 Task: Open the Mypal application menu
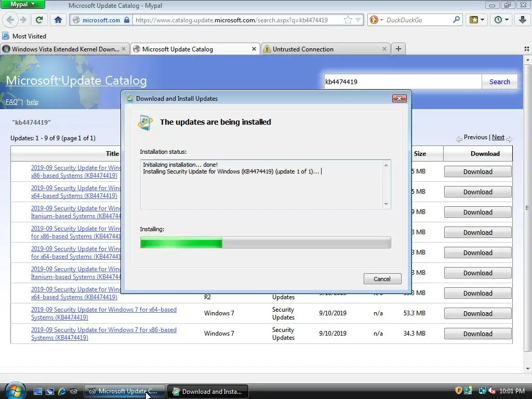(22, 4)
